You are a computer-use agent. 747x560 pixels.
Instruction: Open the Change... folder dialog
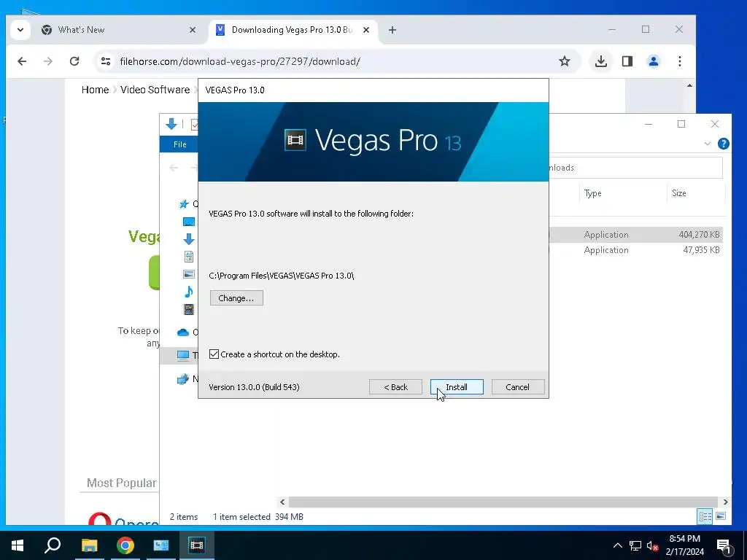pos(236,298)
